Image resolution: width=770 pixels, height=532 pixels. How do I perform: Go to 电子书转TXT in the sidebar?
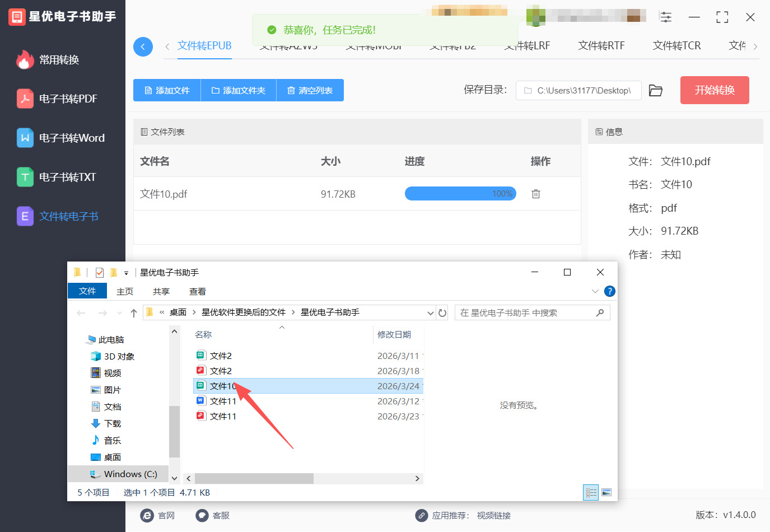point(57,178)
